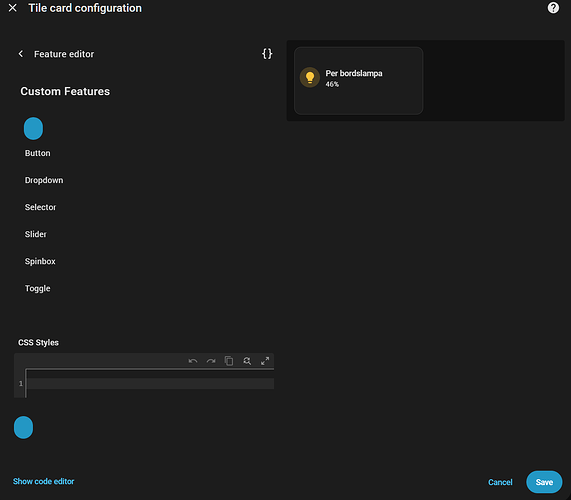The width and height of the screenshot is (571, 500).
Task: Choose the Toggle custom feature
Action: click(38, 288)
